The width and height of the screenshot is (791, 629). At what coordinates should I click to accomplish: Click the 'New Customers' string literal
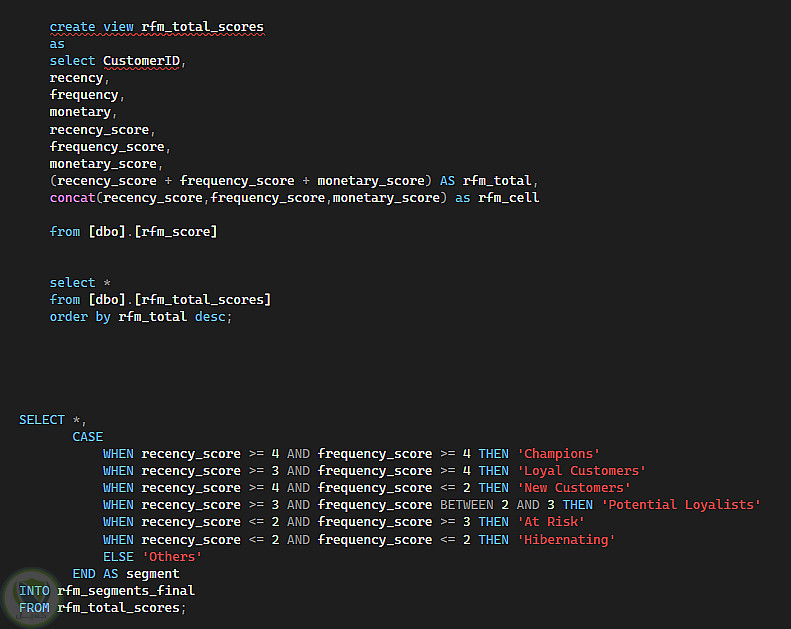[x=574, y=488]
